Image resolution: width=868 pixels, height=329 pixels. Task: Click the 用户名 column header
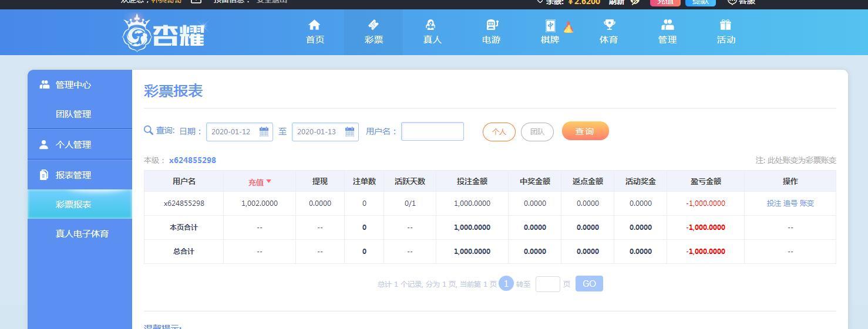click(184, 181)
